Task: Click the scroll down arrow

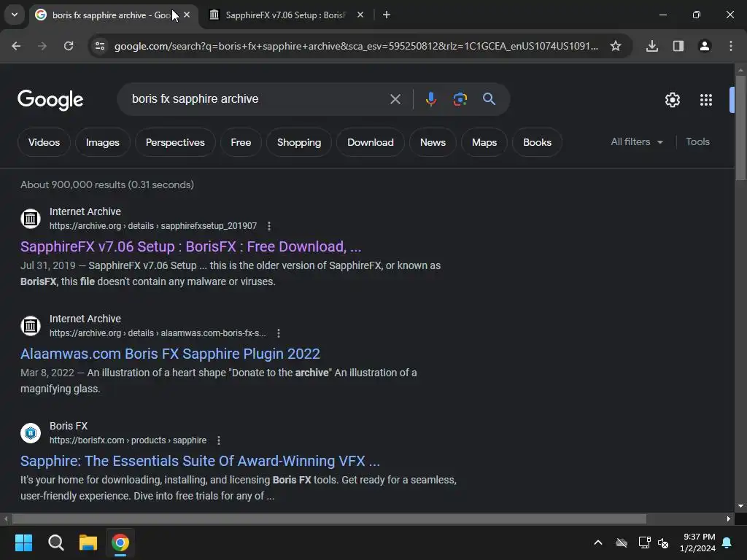Action: coord(740,506)
